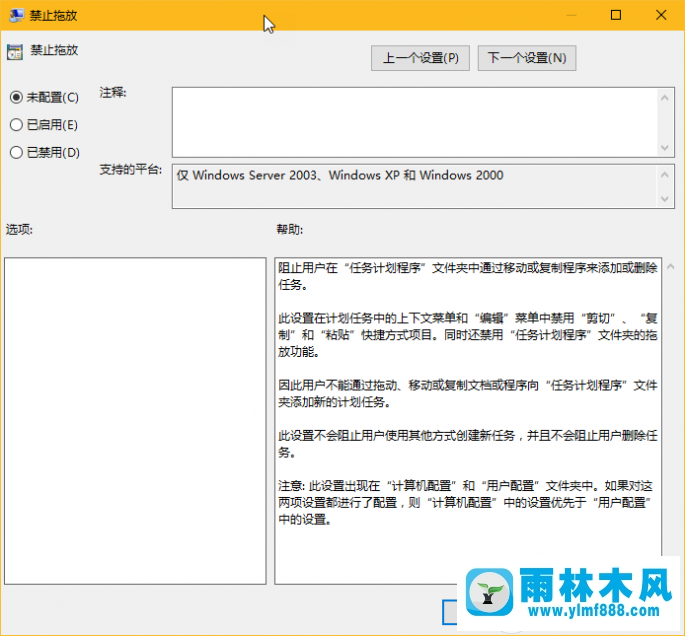Viewport: 685px width, 636px height.
Task: Click the supported platform text 仅 Windows Server 2003
Action: coord(247,175)
